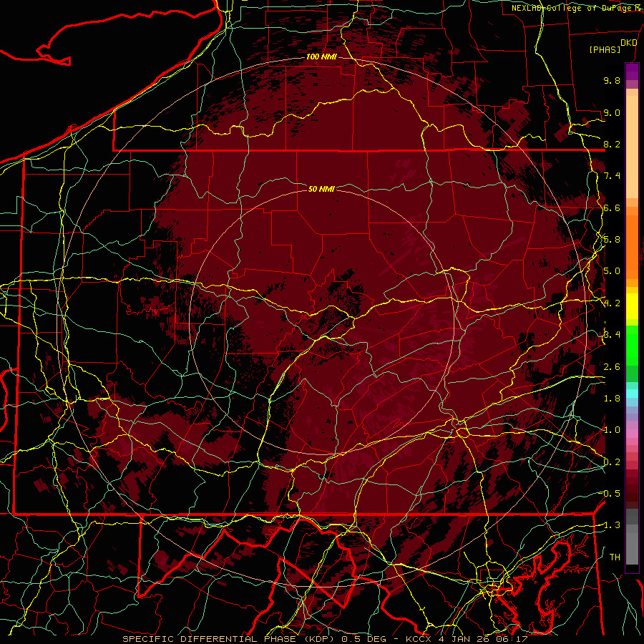Click the "50 NMI" range ring label

point(321,189)
